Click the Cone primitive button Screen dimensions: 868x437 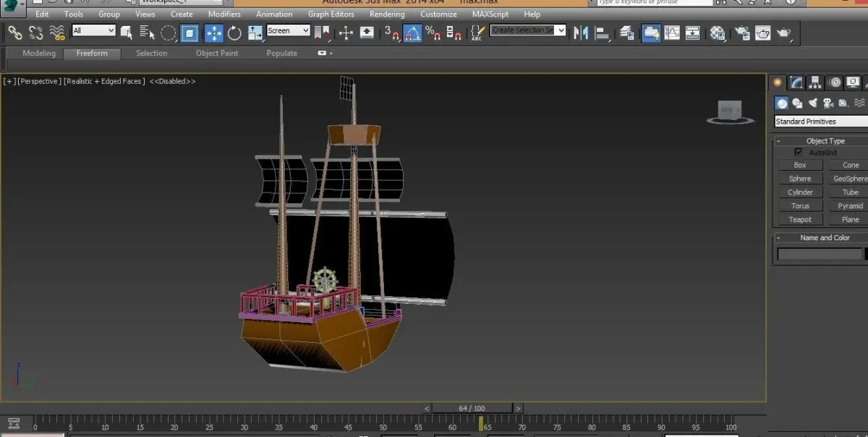(x=848, y=165)
